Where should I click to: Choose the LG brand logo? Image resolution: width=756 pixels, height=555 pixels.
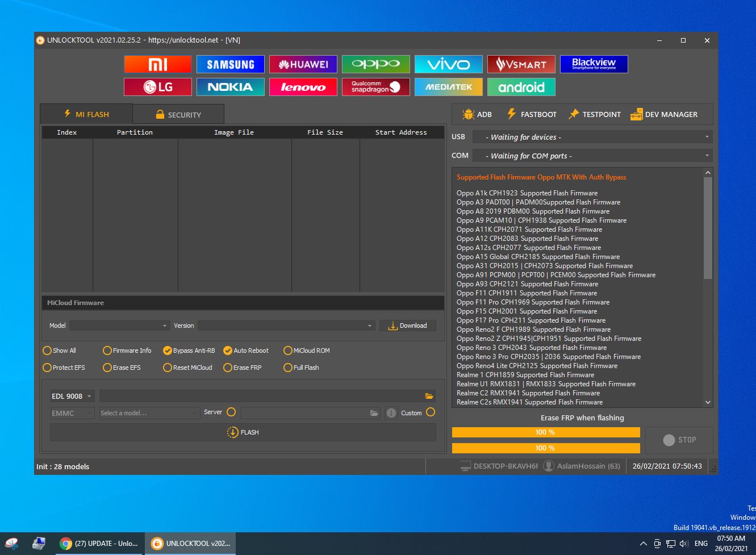(158, 87)
